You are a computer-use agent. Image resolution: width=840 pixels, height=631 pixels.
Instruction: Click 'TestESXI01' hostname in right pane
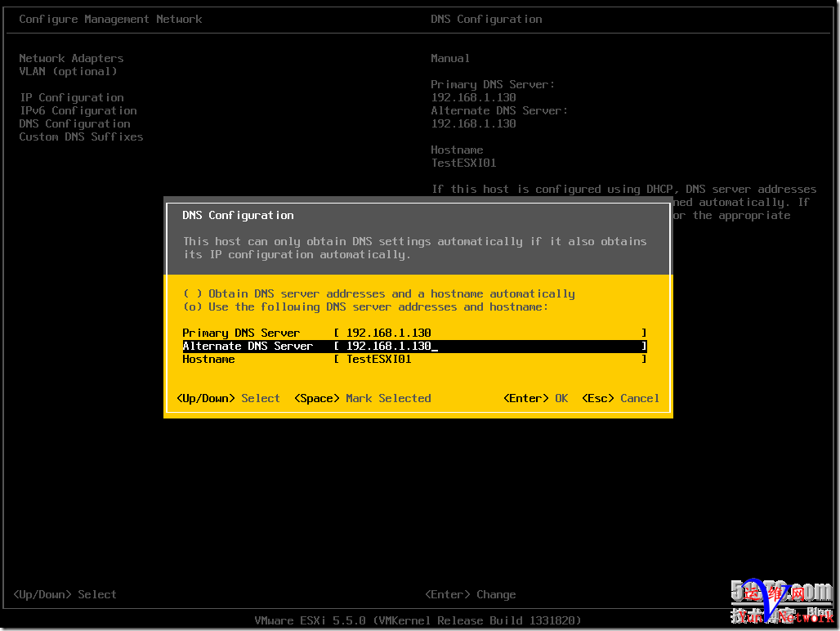point(464,163)
